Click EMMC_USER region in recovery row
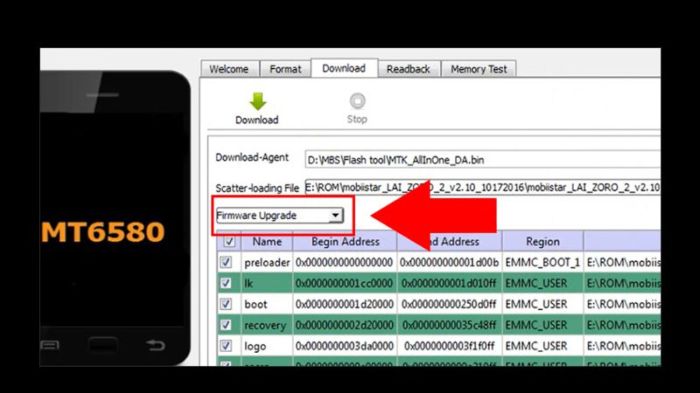Screen dimensions: 700x393 pos(542,325)
